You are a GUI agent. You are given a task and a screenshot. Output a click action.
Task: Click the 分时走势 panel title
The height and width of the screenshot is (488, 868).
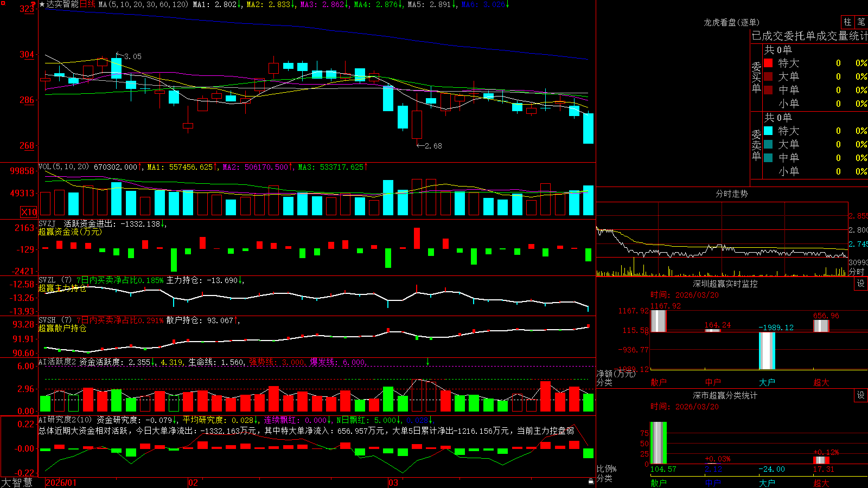(x=731, y=194)
